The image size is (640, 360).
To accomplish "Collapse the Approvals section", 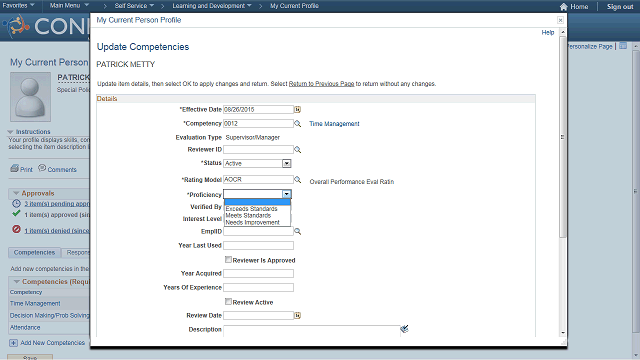I will [x=16, y=193].
